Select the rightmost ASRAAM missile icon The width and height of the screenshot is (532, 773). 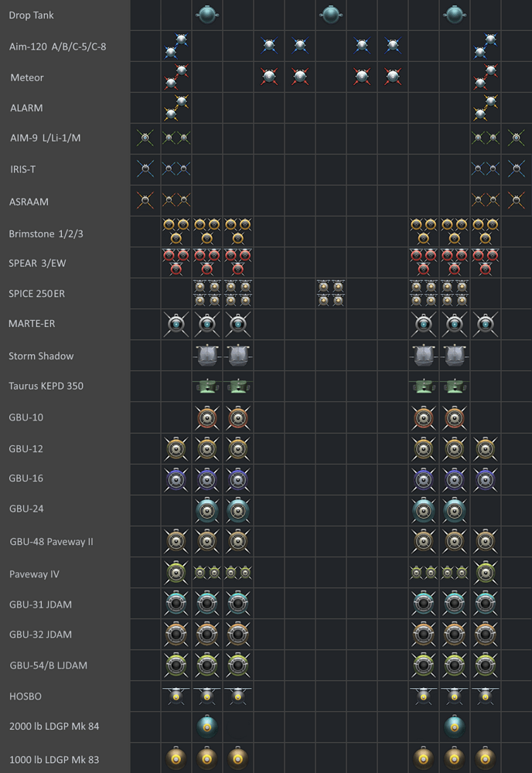516,201
